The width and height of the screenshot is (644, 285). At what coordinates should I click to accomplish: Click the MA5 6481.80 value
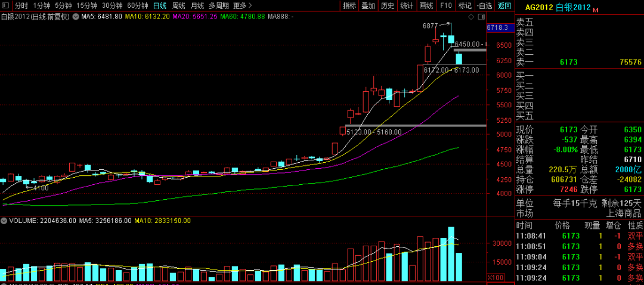(x=101, y=17)
